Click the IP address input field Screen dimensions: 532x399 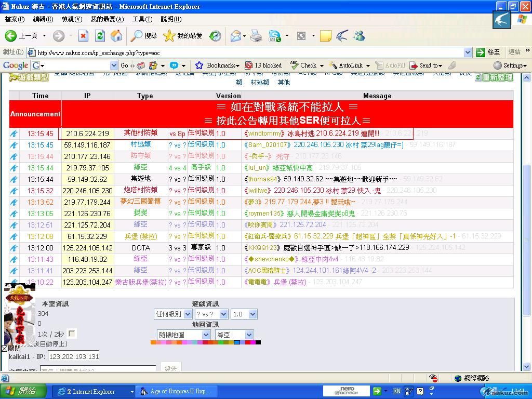[x=73, y=356]
